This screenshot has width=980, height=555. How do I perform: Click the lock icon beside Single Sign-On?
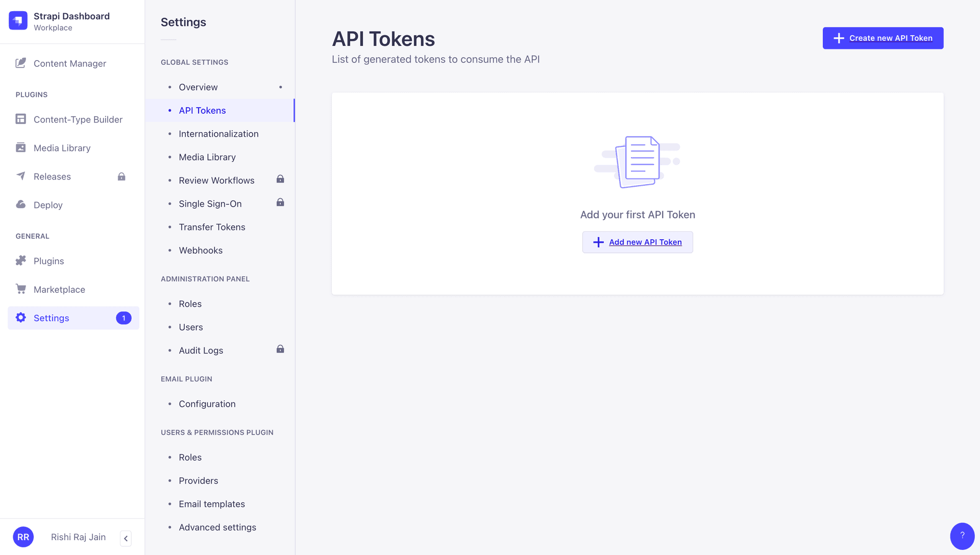click(280, 203)
